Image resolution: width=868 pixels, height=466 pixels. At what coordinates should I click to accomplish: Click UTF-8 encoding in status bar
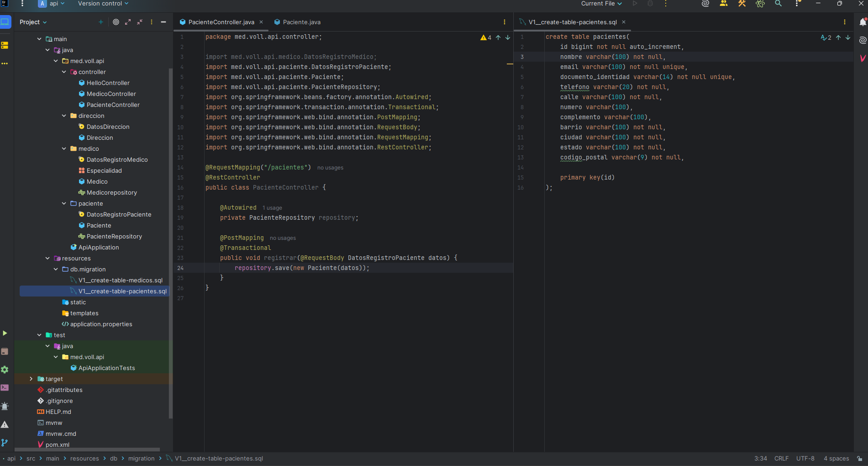805,459
